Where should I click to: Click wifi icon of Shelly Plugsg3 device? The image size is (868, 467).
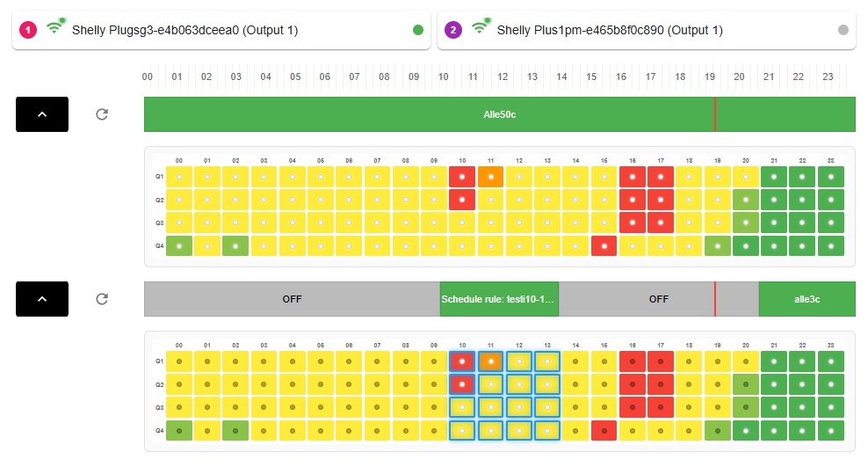55,27
